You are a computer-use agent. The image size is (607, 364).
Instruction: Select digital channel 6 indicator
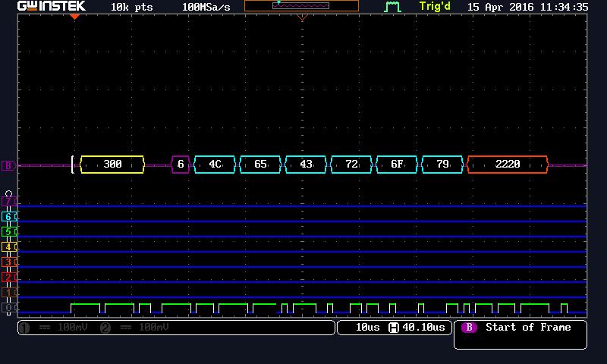(x=8, y=217)
